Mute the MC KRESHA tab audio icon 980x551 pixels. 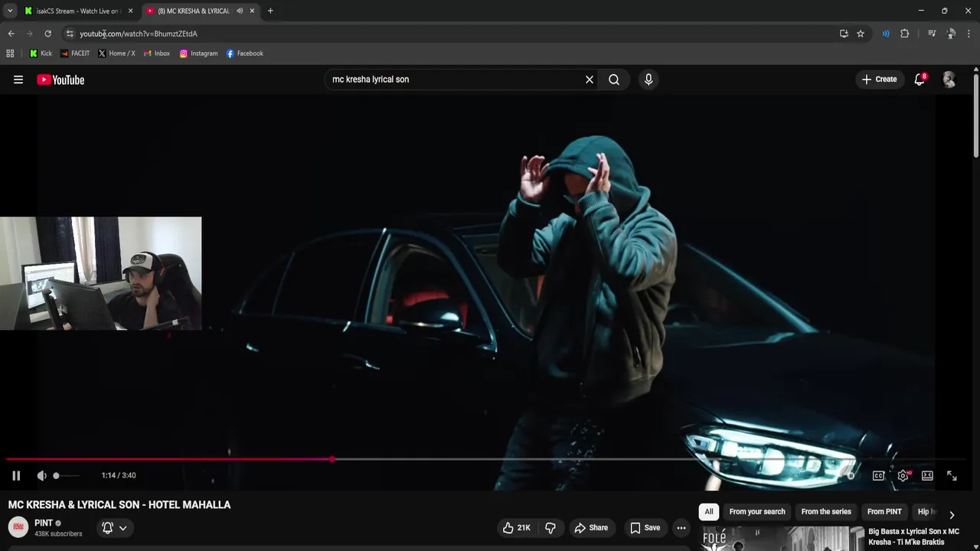click(240, 11)
